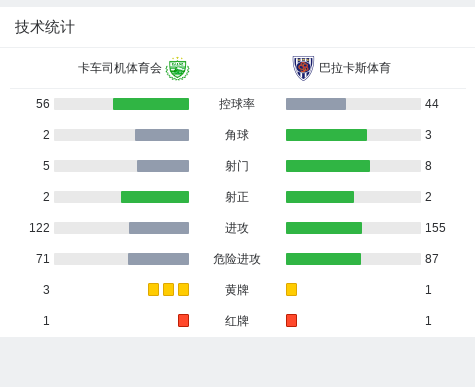Click the 卡车司机体育会 green team crest
Screen dimensions: 475x387
178,68
